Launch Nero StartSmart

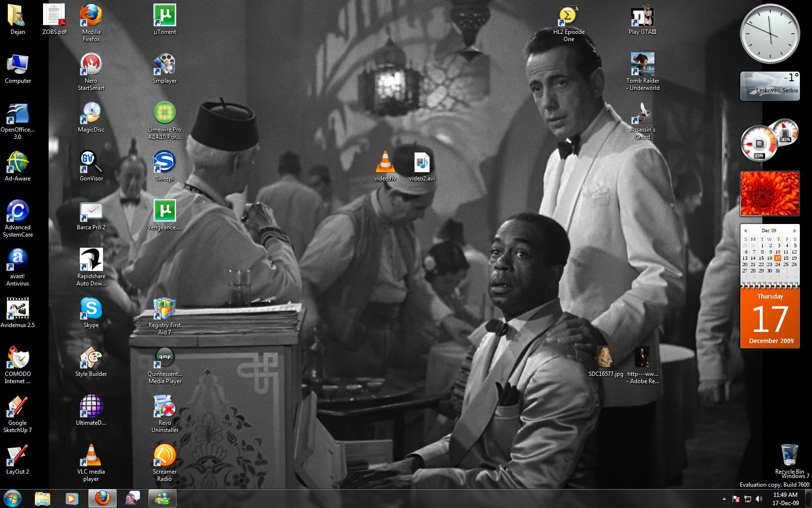91,72
